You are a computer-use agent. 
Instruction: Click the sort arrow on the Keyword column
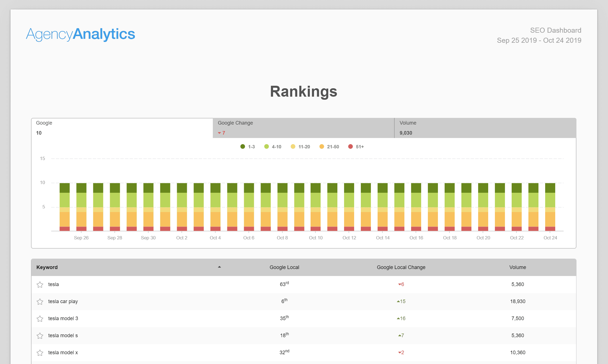(219, 267)
